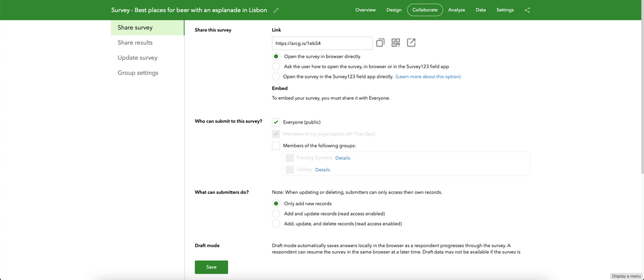Switch to the Analyze tab
The height and width of the screenshot is (280, 644).
click(x=457, y=10)
